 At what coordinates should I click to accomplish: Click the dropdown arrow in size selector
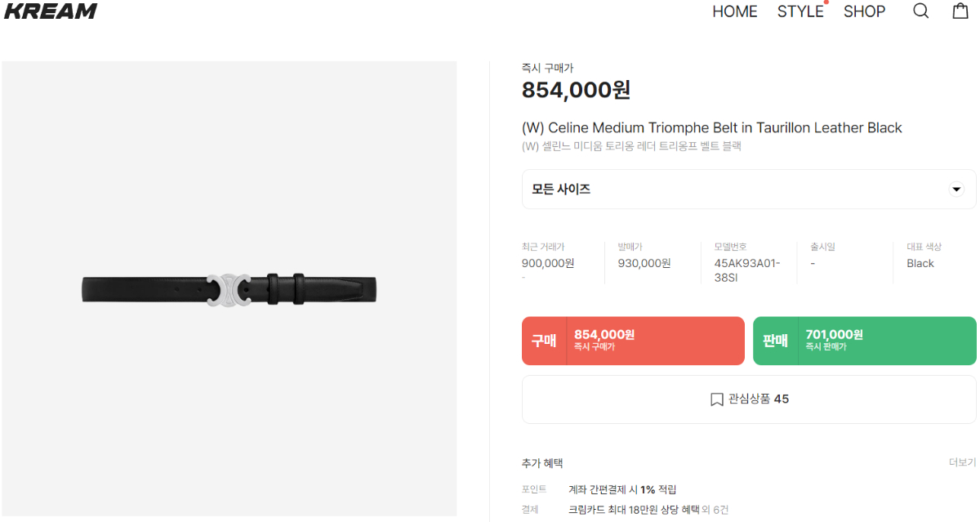pos(955,190)
